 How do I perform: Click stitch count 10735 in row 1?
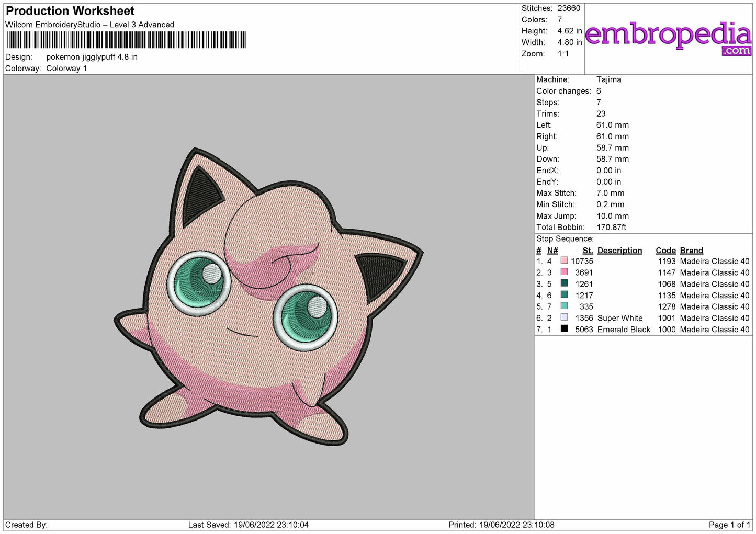582,262
